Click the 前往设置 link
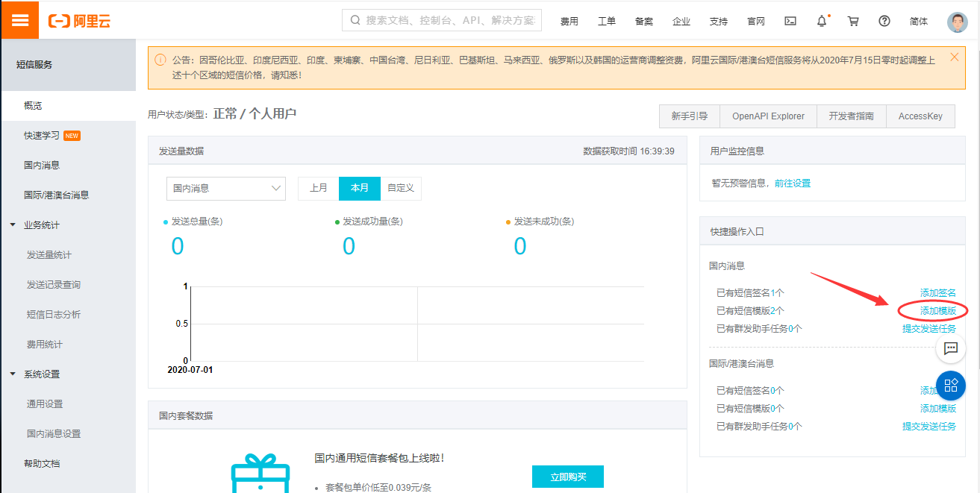 pyautogui.click(x=793, y=183)
